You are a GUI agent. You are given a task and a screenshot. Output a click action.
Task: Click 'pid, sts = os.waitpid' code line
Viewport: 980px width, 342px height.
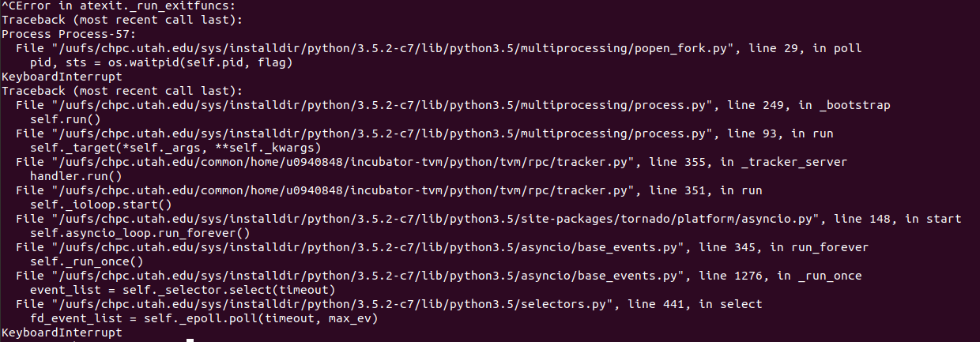pyautogui.click(x=161, y=63)
